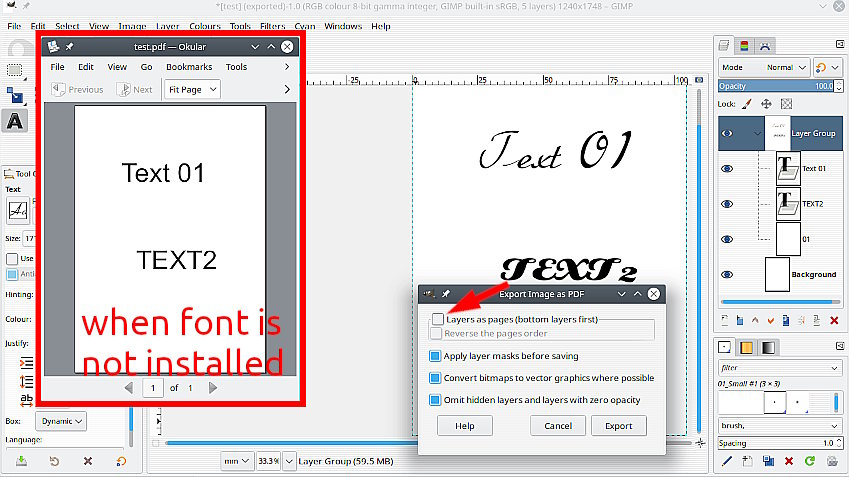849x477 pixels.
Task: Delete brush red X in Brushes panel
Action: pyautogui.click(x=789, y=461)
